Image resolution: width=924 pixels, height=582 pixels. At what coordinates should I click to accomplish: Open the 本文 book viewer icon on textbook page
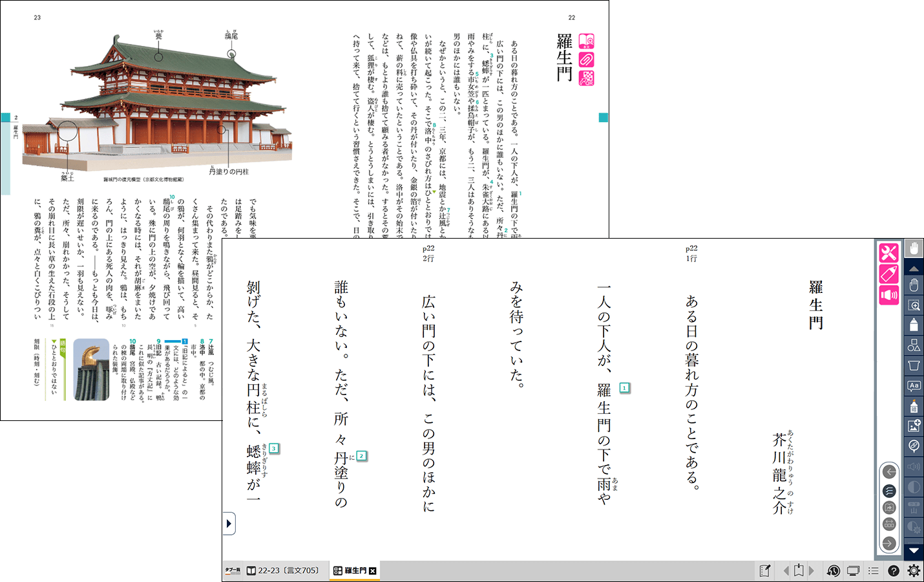point(587,41)
